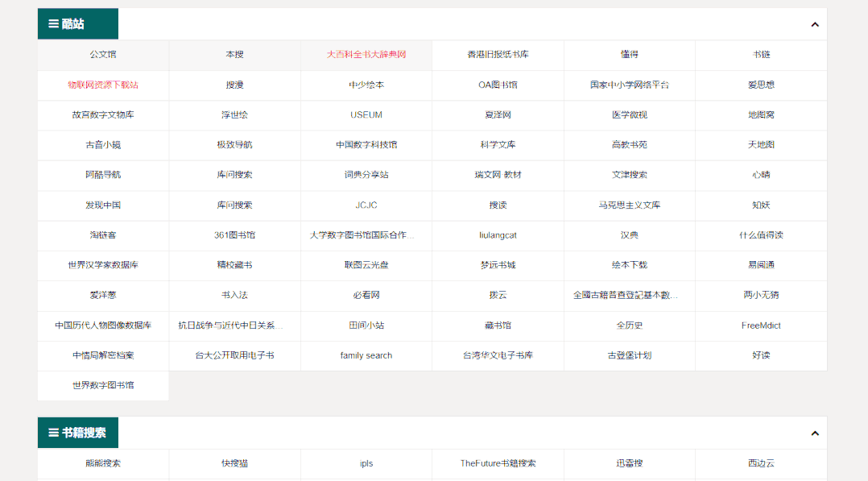
Task: Open 国家中小学网络平台
Action: (630, 85)
